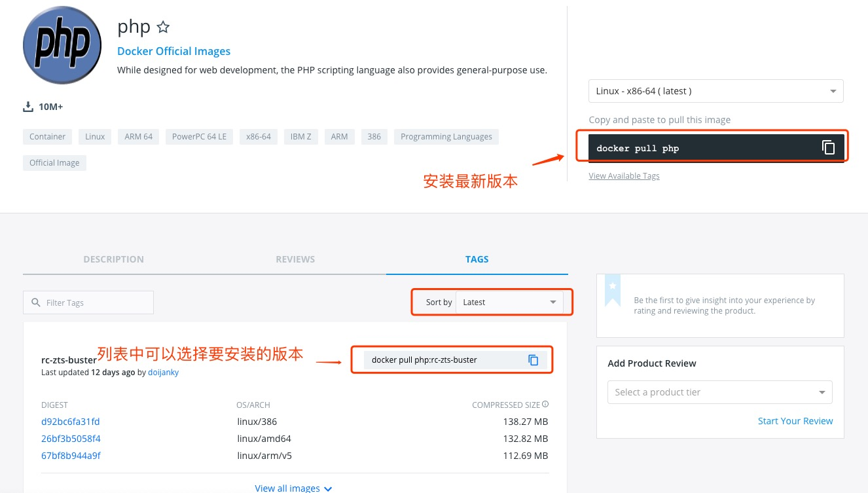
Task: Click the Docker Official Images link
Action: point(173,51)
